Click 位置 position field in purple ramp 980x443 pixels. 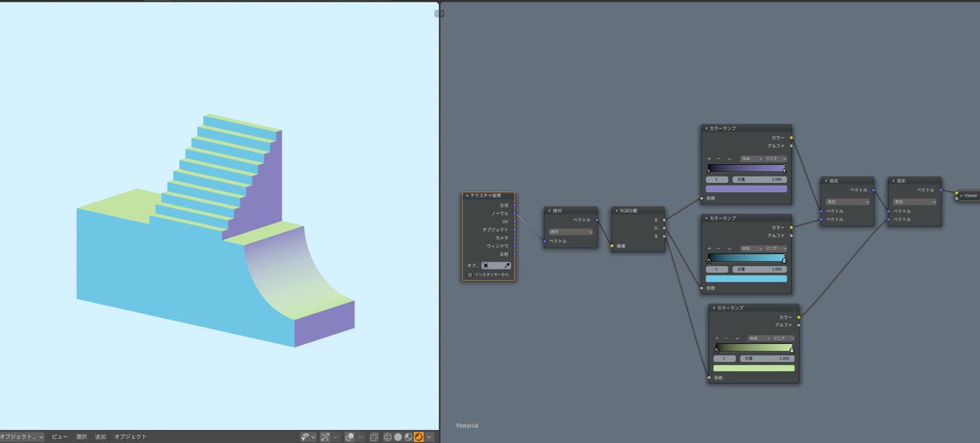[x=759, y=178]
